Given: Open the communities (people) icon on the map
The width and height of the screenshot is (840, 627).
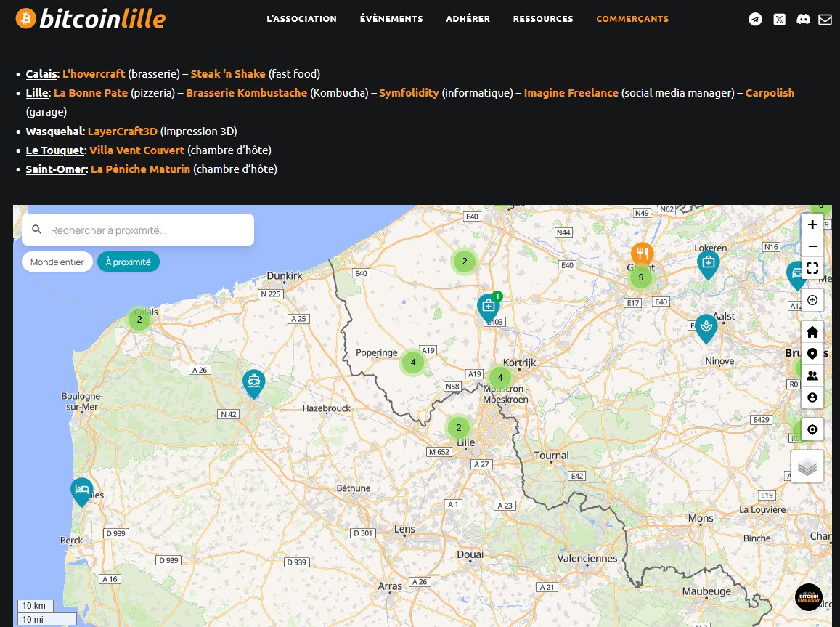Looking at the screenshot, I should [812, 376].
